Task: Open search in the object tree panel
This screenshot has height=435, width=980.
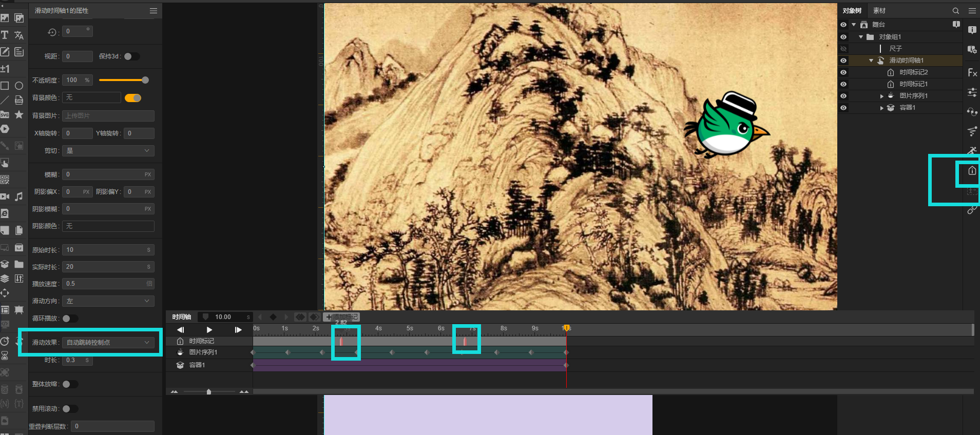Action: tap(955, 11)
